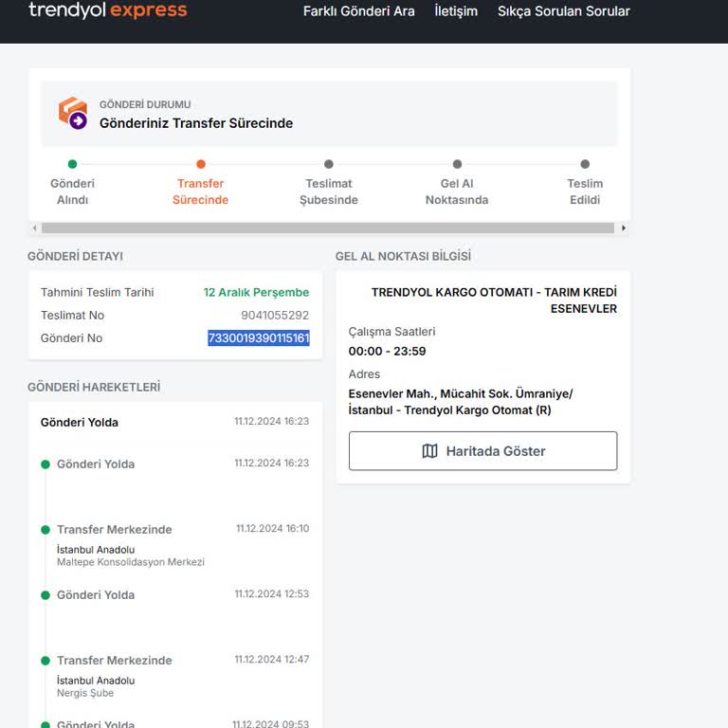728x728 pixels.
Task: Click the Trendyol Express logo
Action: [108, 11]
